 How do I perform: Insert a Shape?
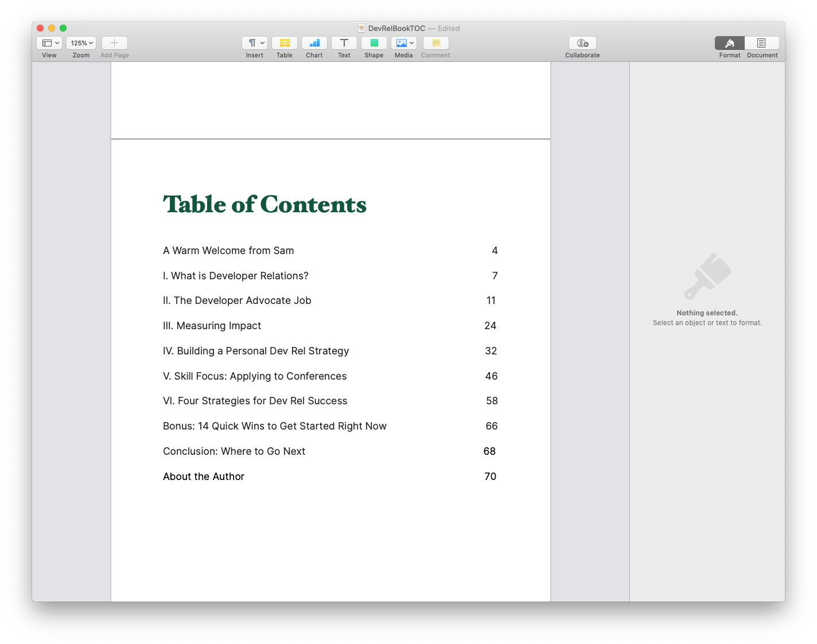click(374, 43)
